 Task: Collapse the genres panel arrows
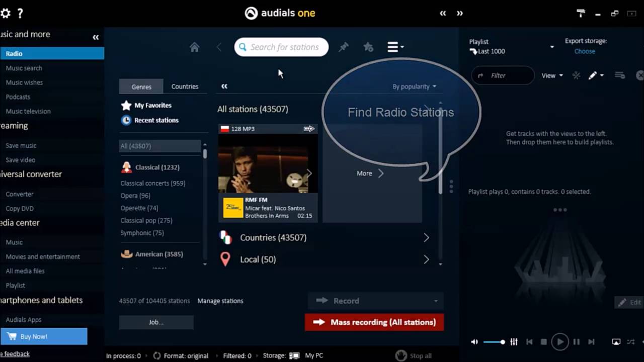224,86
